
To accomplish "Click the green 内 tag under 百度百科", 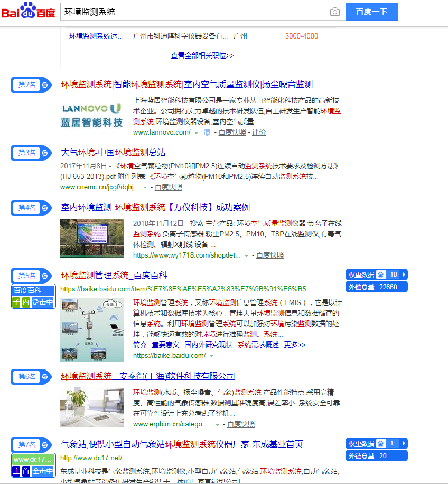I will [26, 302].
